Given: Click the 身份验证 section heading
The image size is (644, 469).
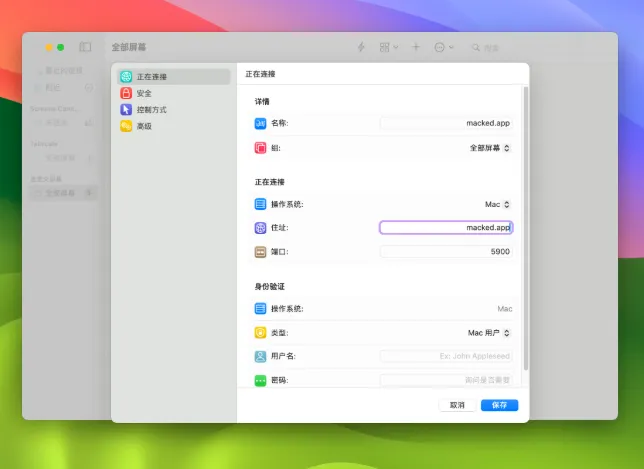Looking at the screenshot, I should click(x=269, y=286).
